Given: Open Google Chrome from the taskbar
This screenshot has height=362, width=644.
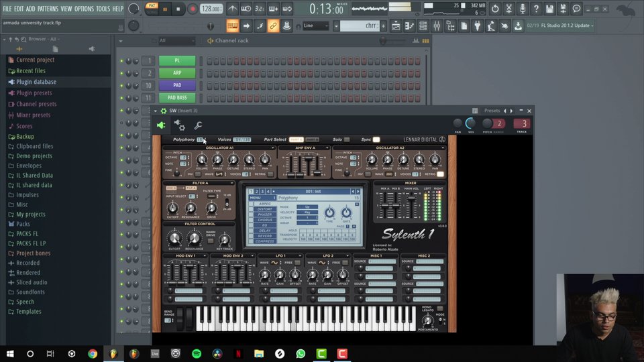Looking at the screenshot, I should (x=93, y=353).
